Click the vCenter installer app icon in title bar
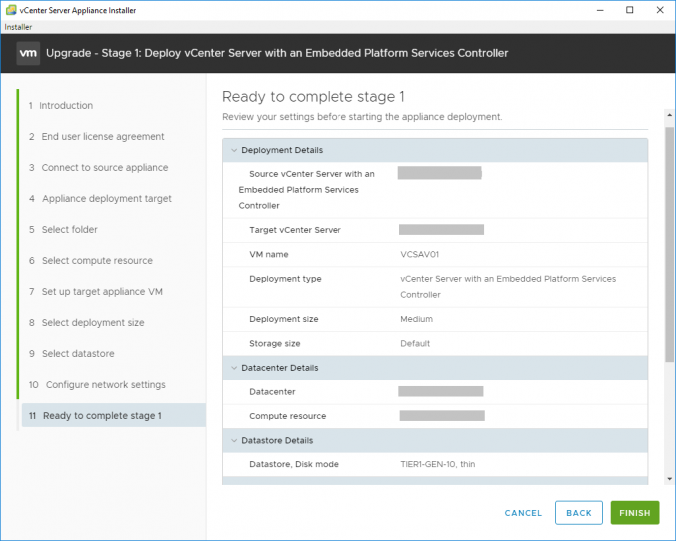 (x=11, y=10)
